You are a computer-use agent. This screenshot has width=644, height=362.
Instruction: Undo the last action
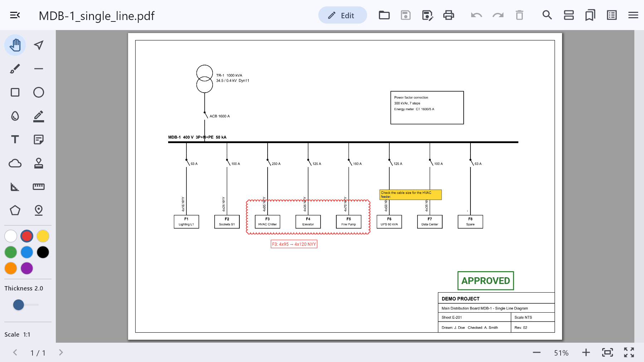click(477, 15)
